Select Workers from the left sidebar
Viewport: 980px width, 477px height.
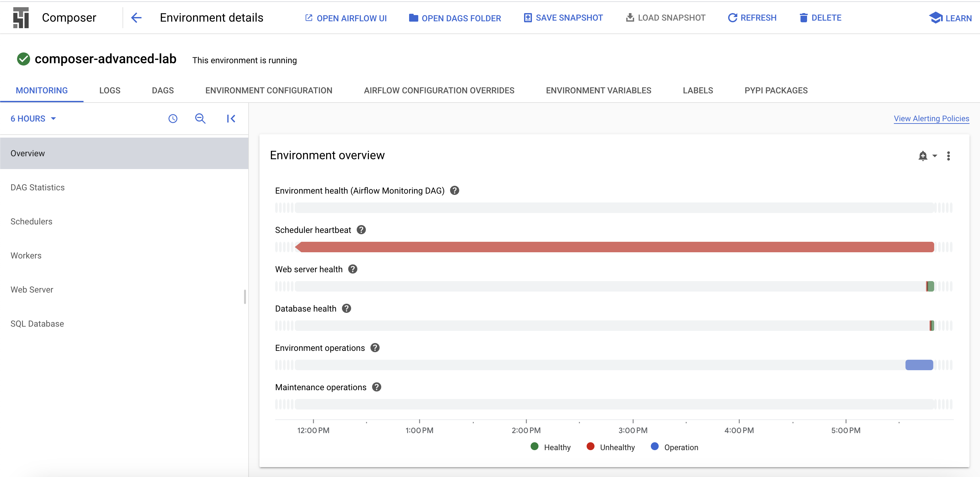click(x=26, y=256)
